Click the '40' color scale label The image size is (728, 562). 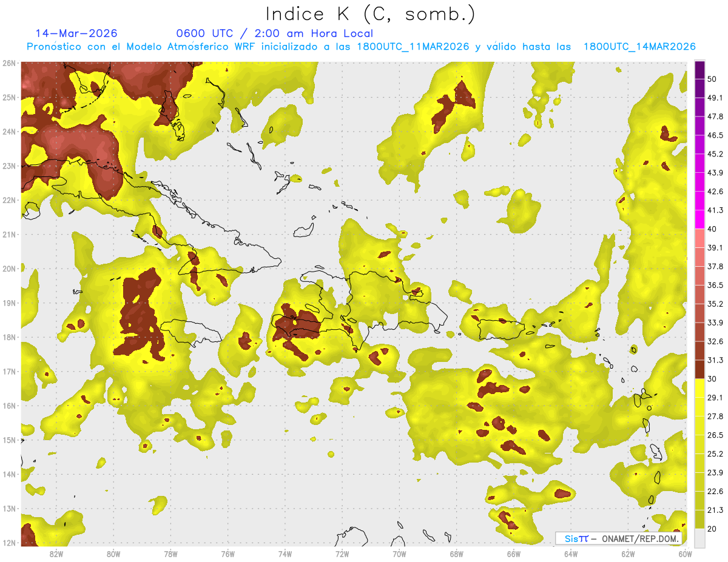pos(712,229)
